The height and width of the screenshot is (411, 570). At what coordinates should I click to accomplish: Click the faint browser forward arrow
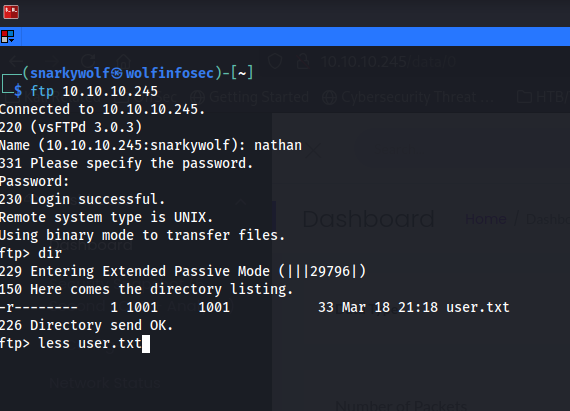tap(52, 61)
